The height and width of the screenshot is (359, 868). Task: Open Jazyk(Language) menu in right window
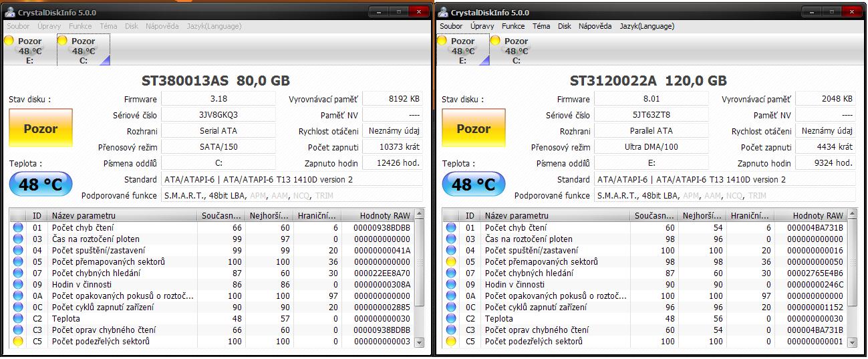pos(647,26)
